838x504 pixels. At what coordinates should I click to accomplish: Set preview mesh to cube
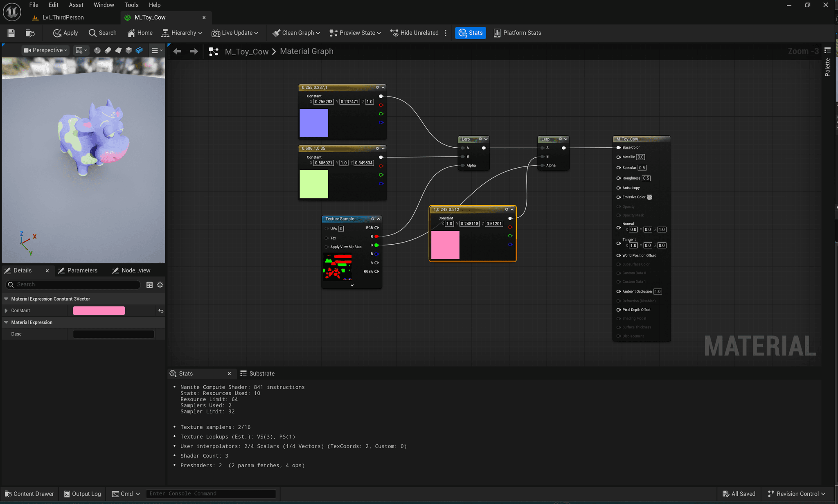pyautogui.click(x=128, y=50)
